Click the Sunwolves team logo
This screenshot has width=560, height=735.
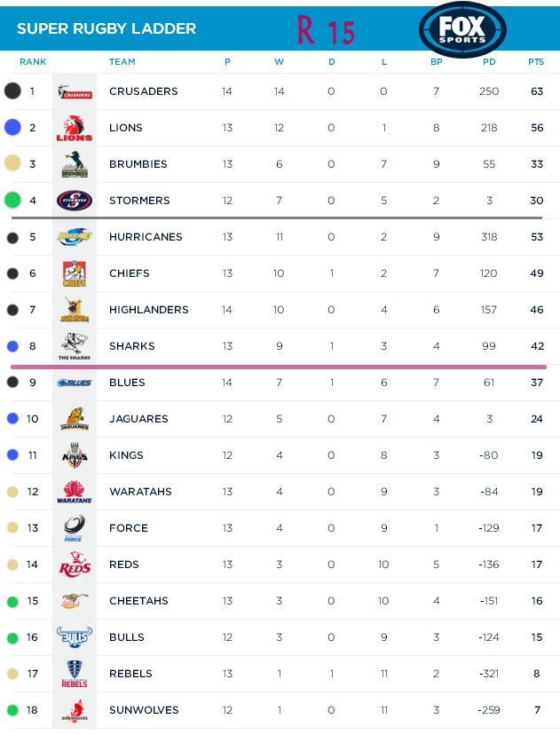(x=75, y=710)
